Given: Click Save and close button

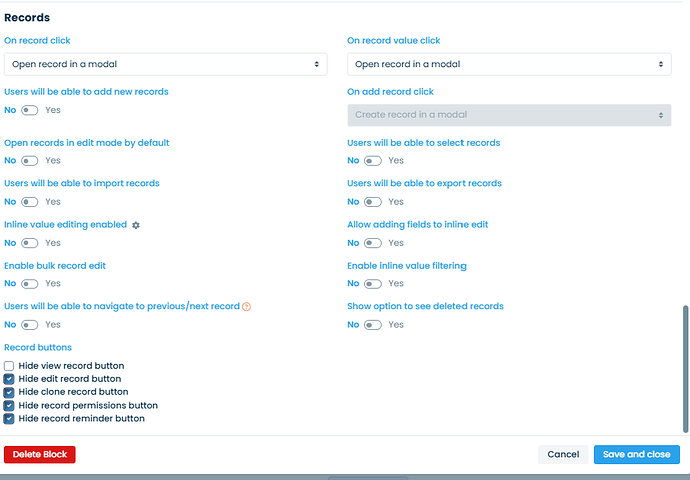Looking at the screenshot, I should [x=636, y=454].
